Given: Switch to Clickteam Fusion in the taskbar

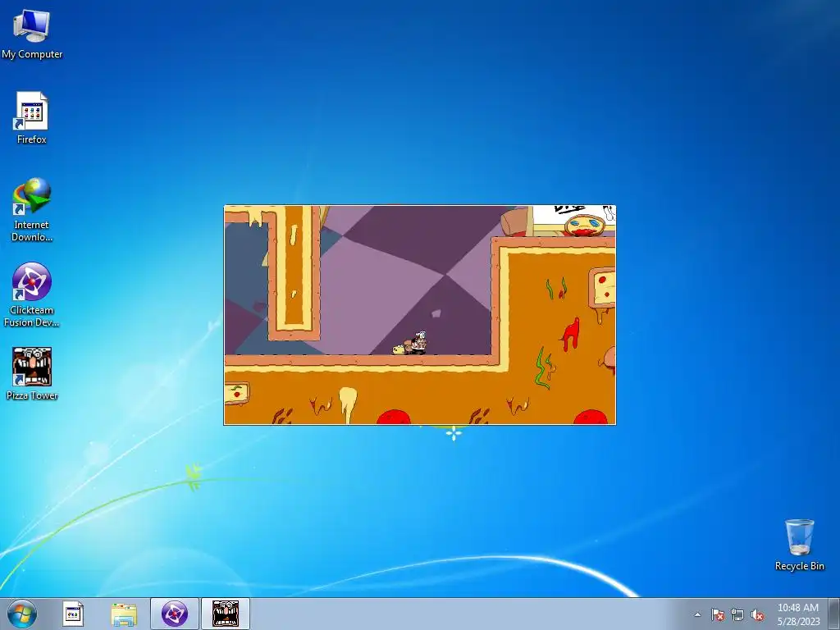Looking at the screenshot, I should 175,614.
